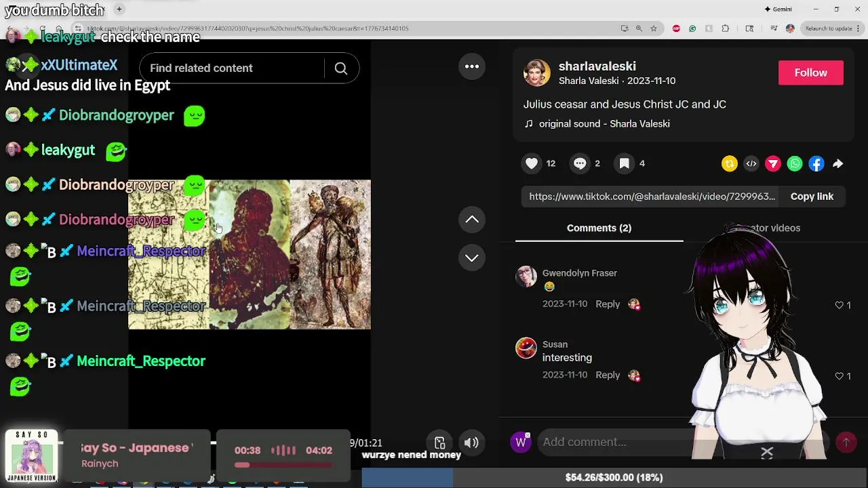Share the video to Facebook
The width and height of the screenshot is (868, 488).
816,163
